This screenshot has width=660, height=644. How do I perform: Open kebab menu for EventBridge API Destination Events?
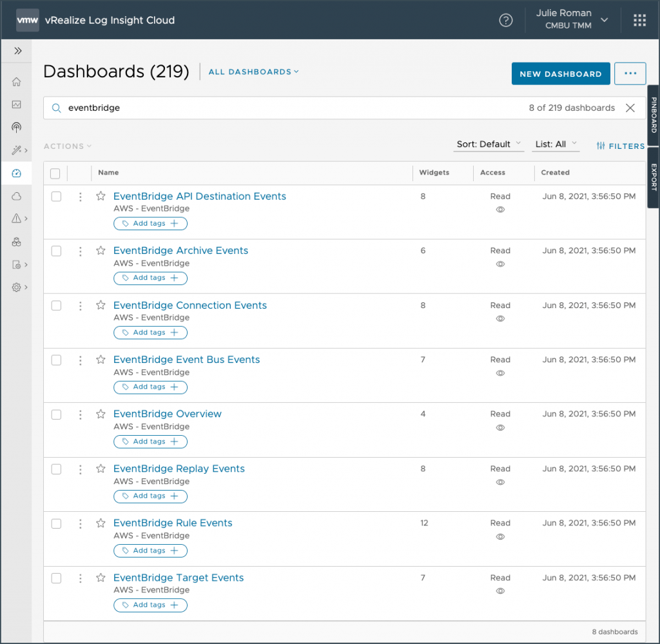(x=81, y=197)
